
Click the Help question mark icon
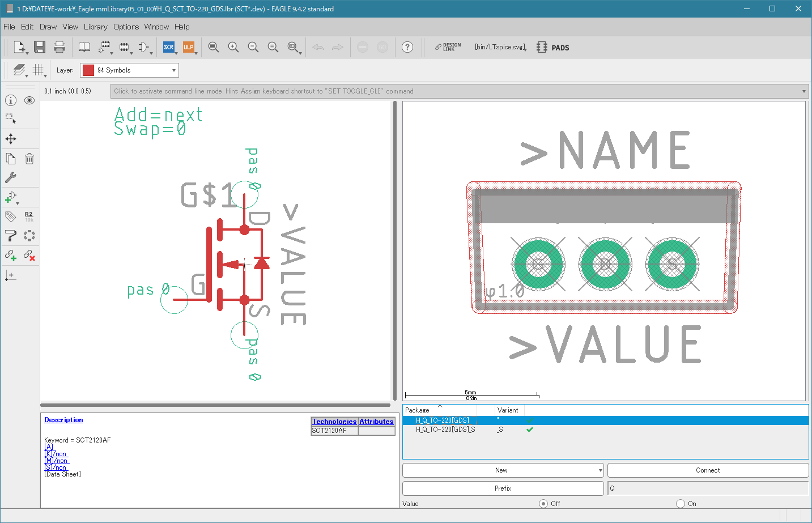(407, 47)
